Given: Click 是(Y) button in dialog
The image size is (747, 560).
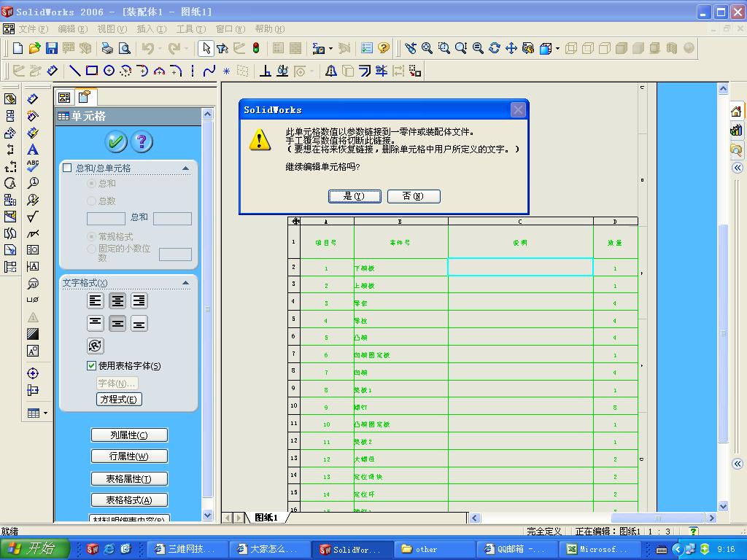Looking at the screenshot, I should (x=355, y=196).
